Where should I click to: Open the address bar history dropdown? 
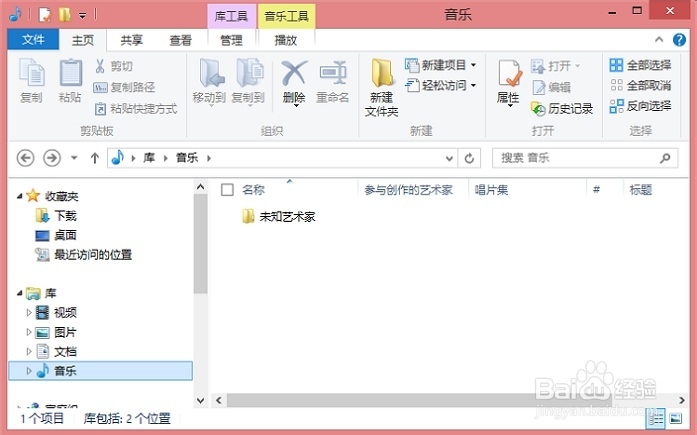449,158
